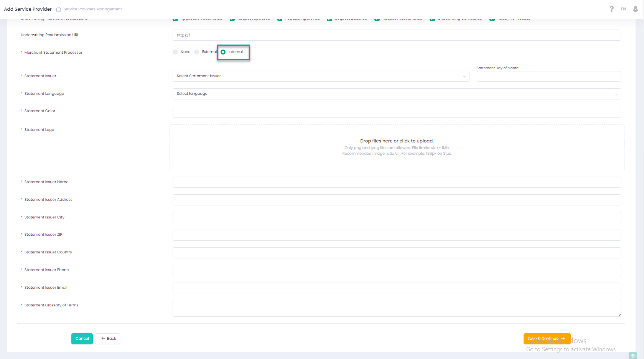Open the Select language dropdown
The image size is (644, 359).
397,94
